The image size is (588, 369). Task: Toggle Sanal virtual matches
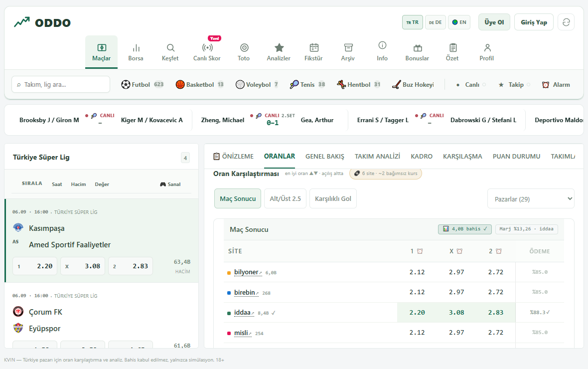[170, 184]
